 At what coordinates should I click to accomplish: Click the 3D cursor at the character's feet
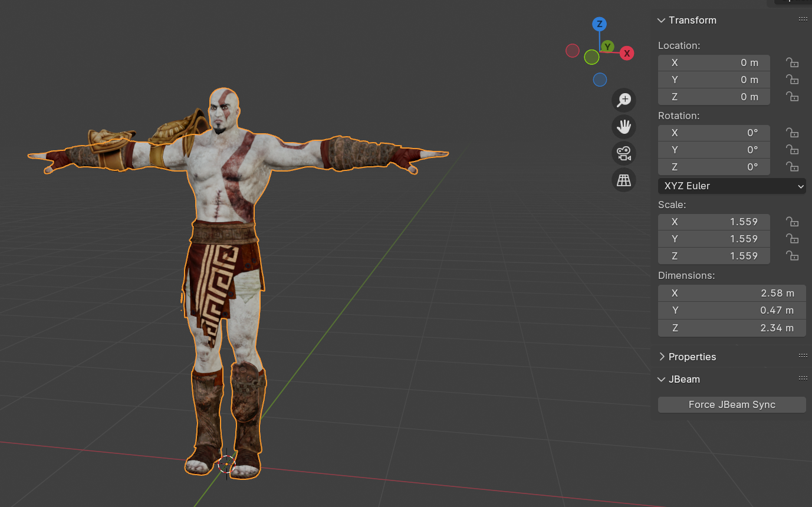[x=226, y=464]
